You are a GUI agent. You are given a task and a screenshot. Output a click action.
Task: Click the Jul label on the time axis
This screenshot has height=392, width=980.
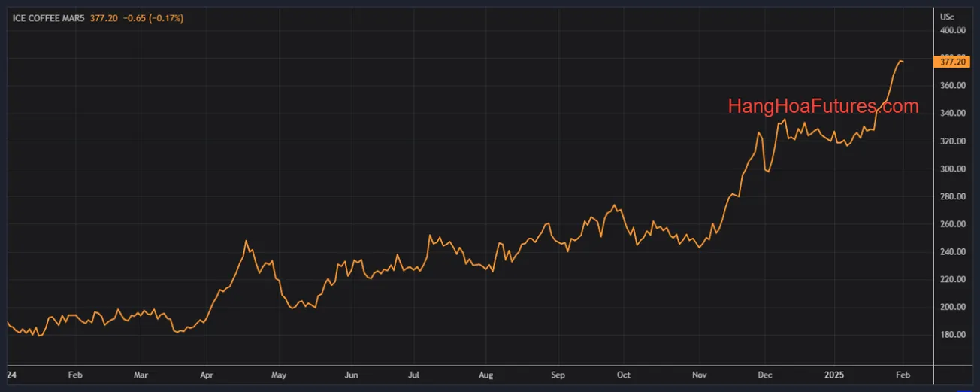point(413,373)
